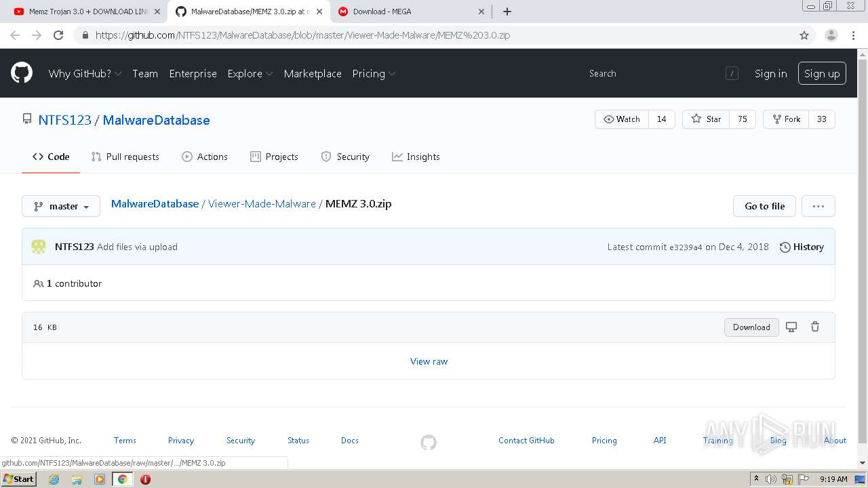Go back in browser history

(x=15, y=35)
